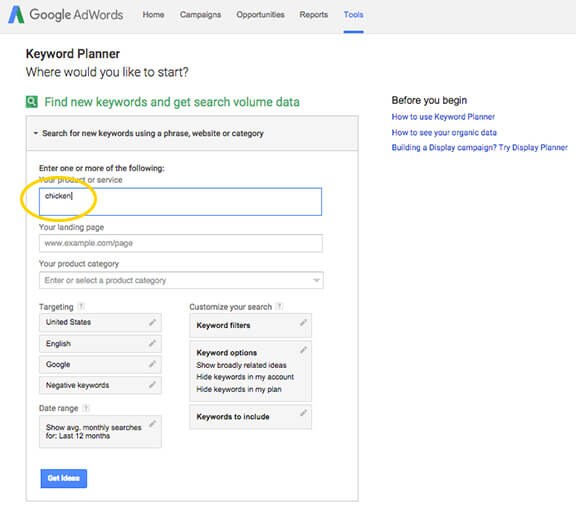
Task: Open How to use Keyword Planner link
Action: pos(443,117)
